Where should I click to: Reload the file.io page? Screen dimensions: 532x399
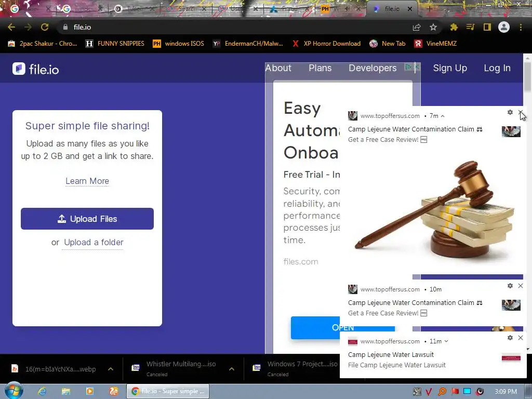[45, 27]
